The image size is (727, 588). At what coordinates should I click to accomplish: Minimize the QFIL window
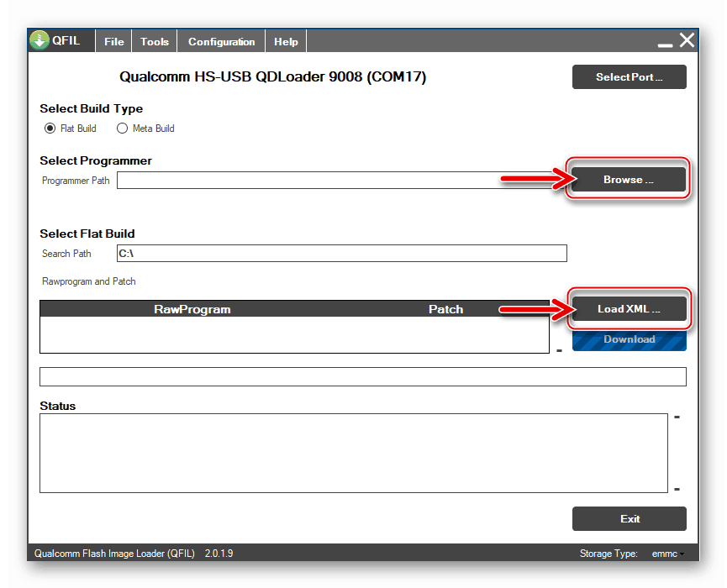[x=665, y=45]
